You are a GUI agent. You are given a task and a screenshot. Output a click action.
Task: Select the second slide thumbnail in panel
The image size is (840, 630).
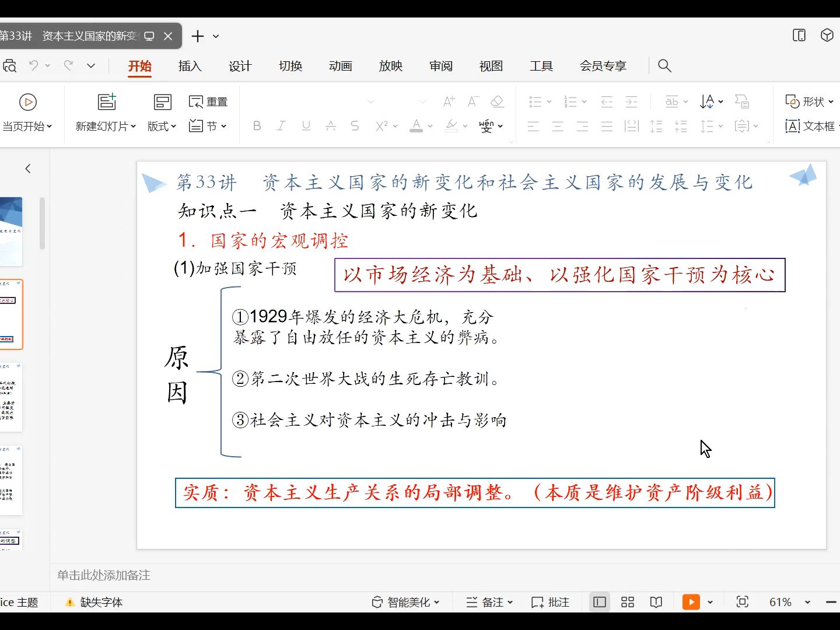point(12,315)
